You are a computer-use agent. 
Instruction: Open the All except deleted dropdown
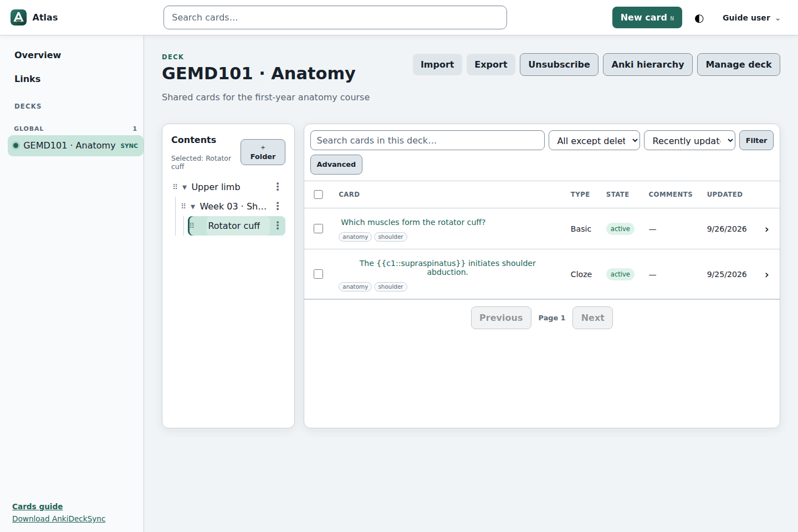[594, 141]
